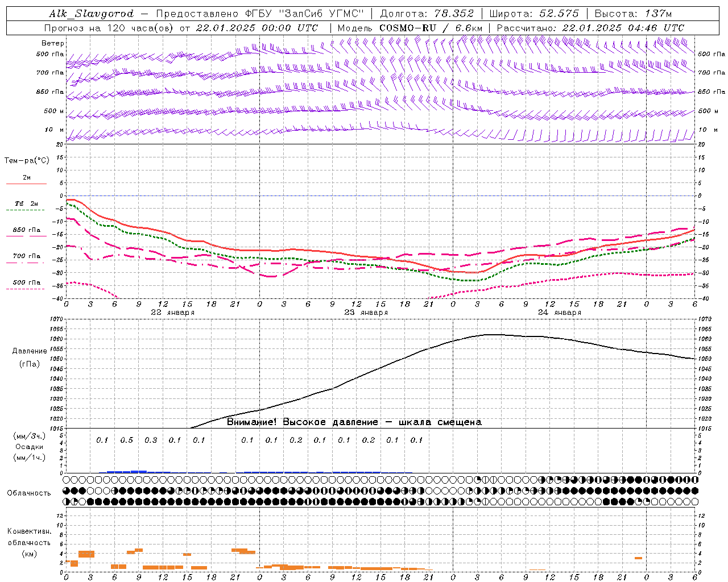
Task: Click the '(мм/3ч.)' precipitation unit label
Action: (x=30, y=436)
